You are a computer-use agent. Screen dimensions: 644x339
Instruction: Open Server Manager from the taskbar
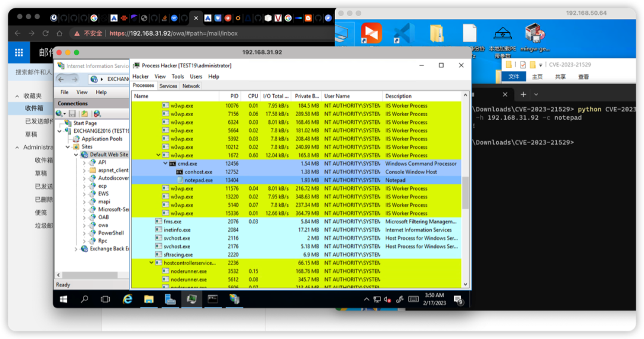pos(170,299)
